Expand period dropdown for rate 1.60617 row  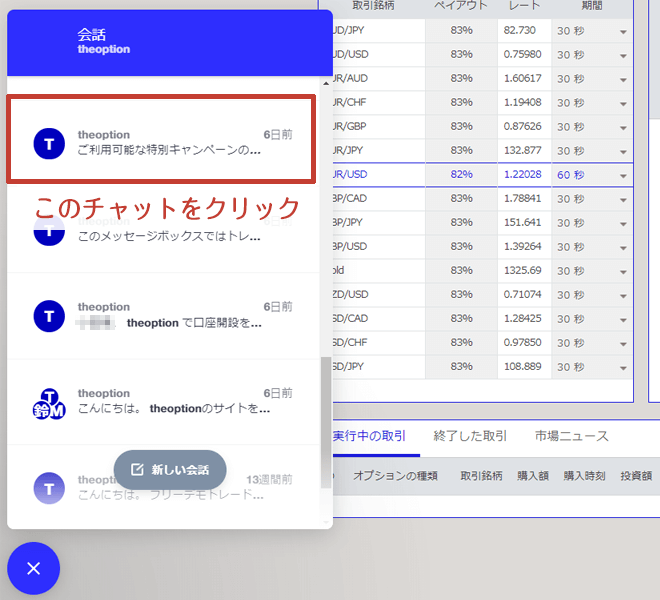tap(623, 80)
